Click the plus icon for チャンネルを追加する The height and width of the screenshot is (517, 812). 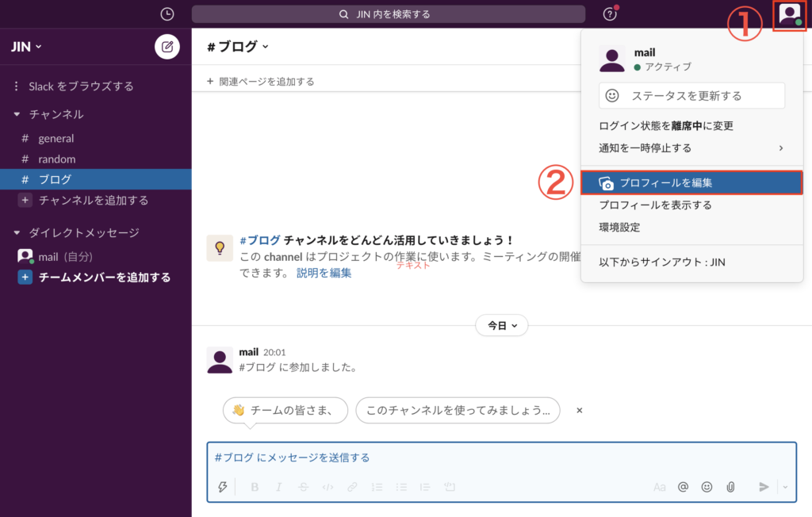pyautogui.click(x=25, y=200)
